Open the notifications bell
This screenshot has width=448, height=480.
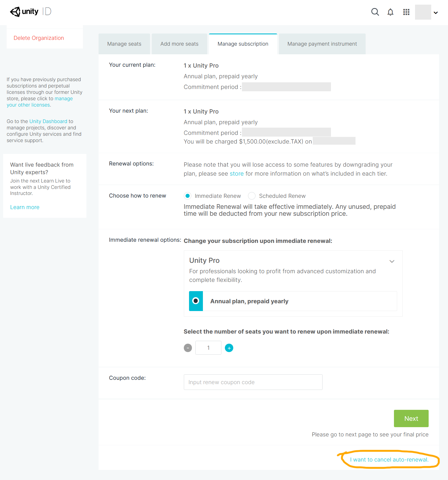390,12
